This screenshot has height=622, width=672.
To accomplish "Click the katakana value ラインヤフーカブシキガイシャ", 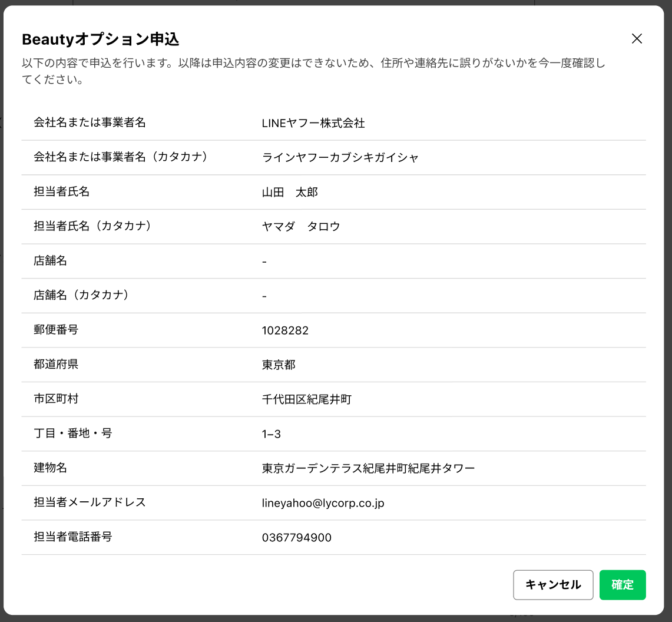I will pyautogui.click(x=340, y=157).
